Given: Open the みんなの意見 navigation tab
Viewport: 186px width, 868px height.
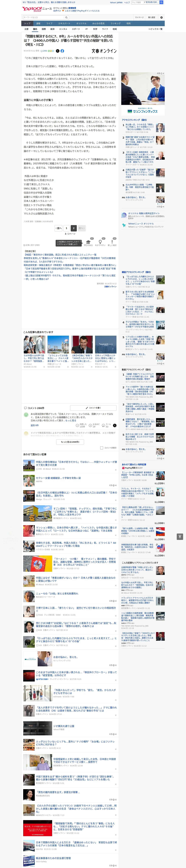Looking at the screenshot, I should (x=99, y=24).
